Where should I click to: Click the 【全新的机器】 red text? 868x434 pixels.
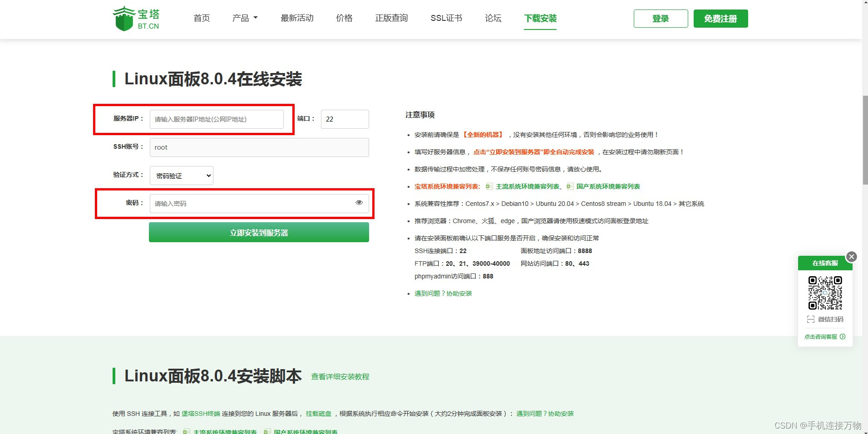pyautogui.click(x=483, y=135)
